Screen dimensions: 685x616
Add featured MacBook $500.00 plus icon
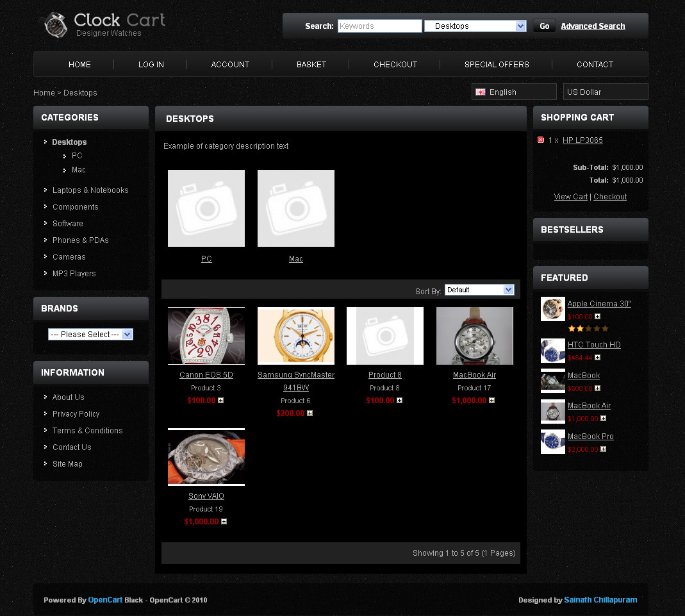598,388
